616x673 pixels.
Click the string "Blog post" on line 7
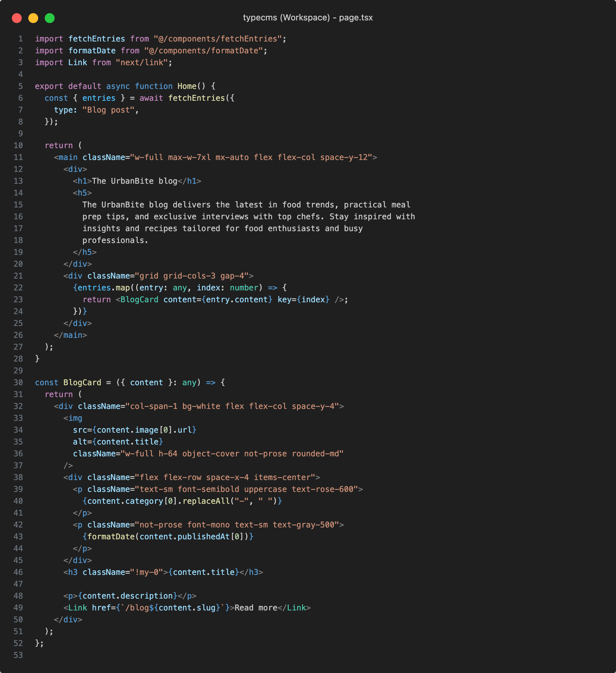tap(109, 110)
